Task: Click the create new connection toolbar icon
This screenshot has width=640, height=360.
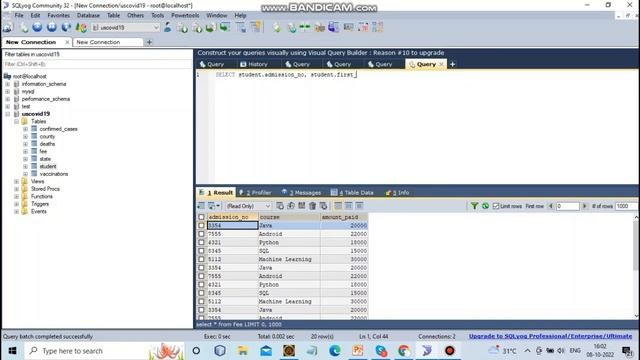Action: pos(8,28)
